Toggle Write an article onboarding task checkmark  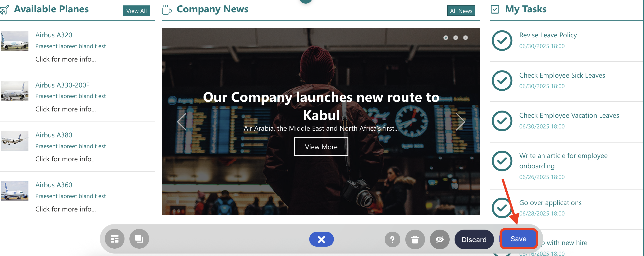(502, 161)
